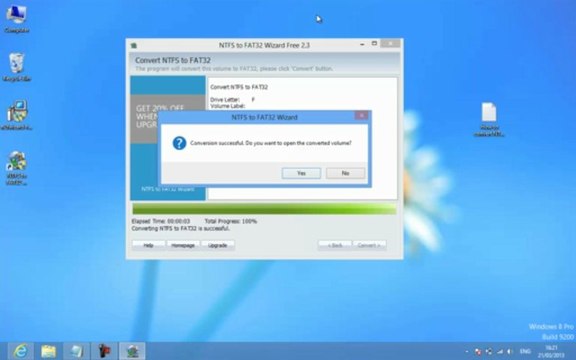Click the volume speaker tray icon
This screenshot has height=360, width=576.
tap(510, 352)
